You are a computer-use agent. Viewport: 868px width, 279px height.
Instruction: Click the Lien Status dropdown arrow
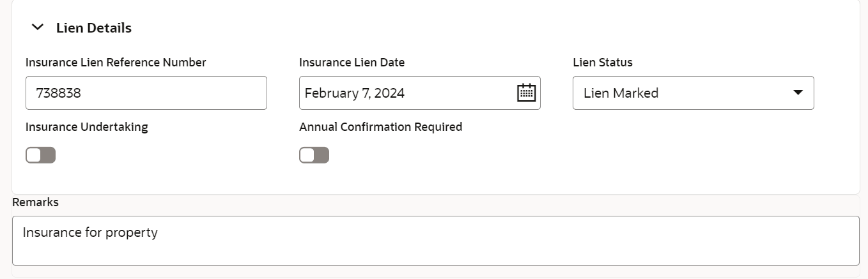[798, 93]
